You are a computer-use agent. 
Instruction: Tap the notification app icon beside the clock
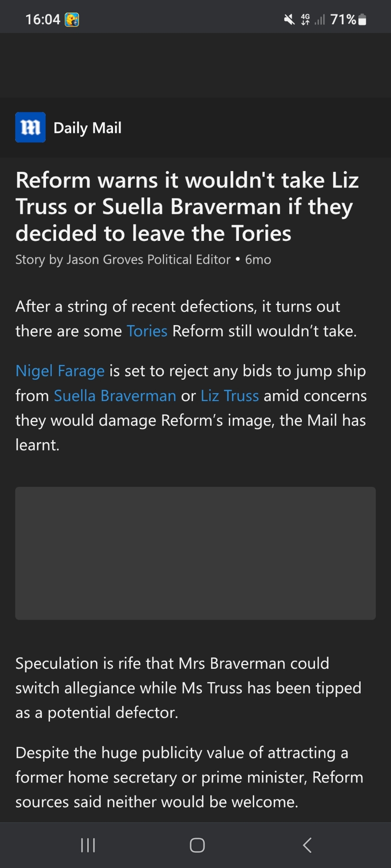coord(72,20)
